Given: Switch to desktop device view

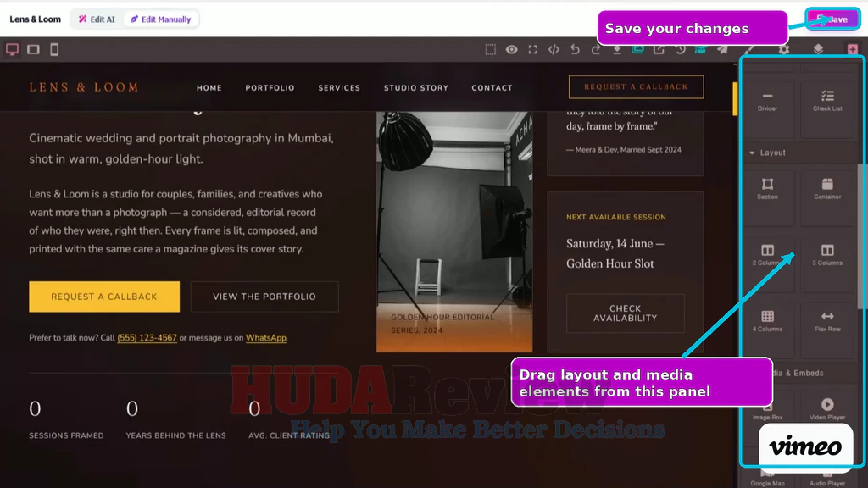Looking at the screenshot, I should click(12, 49).
